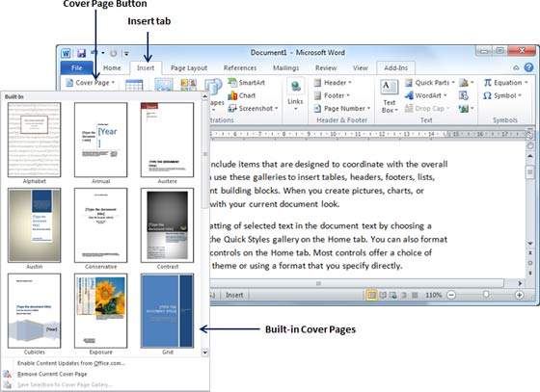Click the SmartArt icon
Image resolution: width=540 pixels, height=392 pixels.
(x=232, y=83)
